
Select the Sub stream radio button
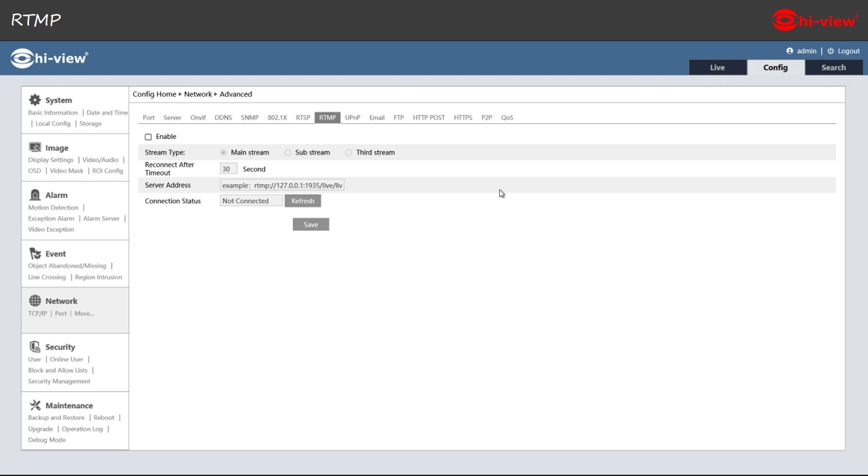288,153
